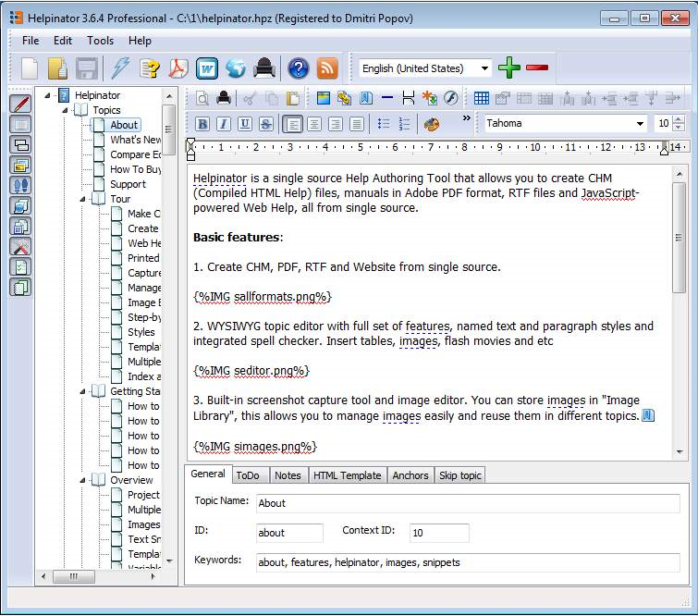698x616 pixels.
Task: Generate web help with the globe icon
Action: [x=236, y=68]
